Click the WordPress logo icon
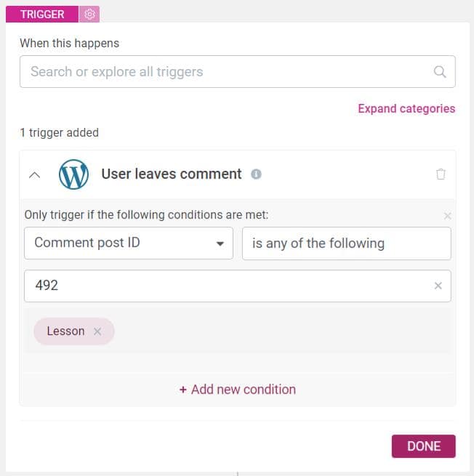This screenshot has height=476, width=474. (x=73, y=174)
